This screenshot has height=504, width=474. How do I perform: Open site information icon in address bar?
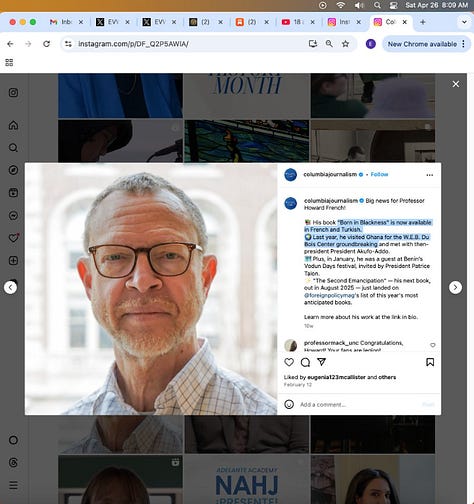(x=68, y=44)
